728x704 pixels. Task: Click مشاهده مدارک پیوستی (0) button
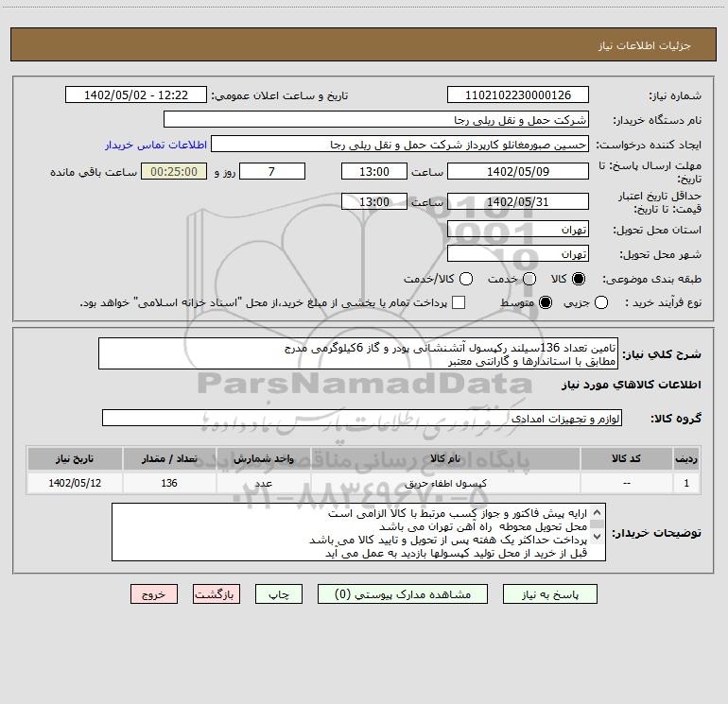tap(403, 594)
